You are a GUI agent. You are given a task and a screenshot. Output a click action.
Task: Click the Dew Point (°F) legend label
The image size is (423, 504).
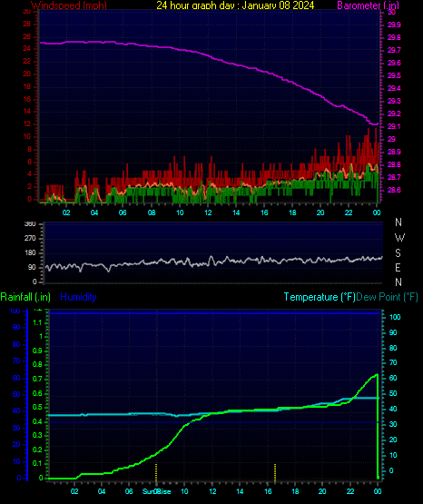[x=388, y=297]
